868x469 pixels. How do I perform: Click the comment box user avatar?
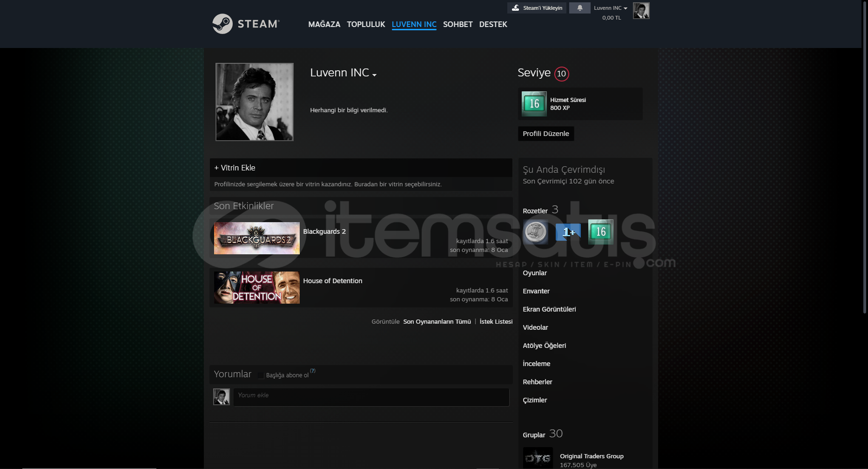pos(222,397)
